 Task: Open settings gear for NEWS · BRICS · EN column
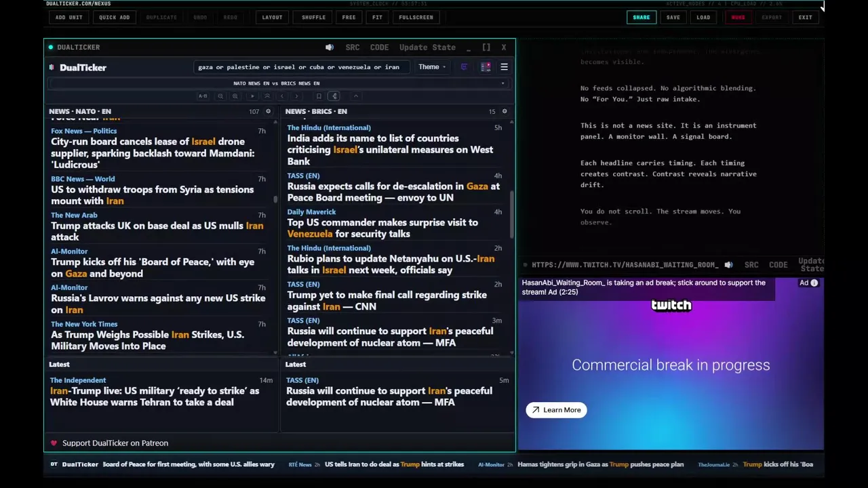click(x=504, y=111)
